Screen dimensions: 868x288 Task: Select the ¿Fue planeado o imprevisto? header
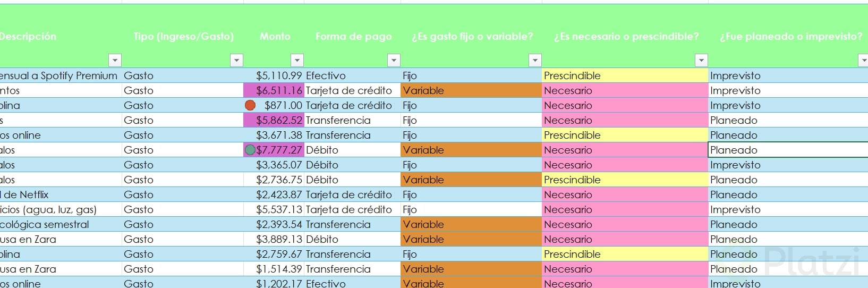[x=788, y=36]
